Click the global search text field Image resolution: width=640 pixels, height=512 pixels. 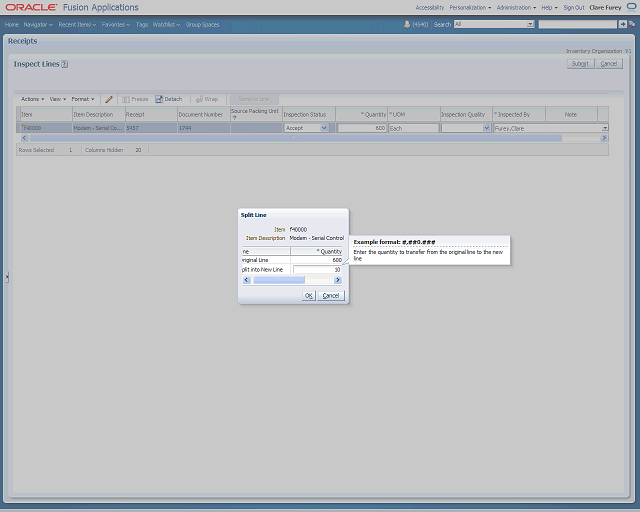[578, 24]
